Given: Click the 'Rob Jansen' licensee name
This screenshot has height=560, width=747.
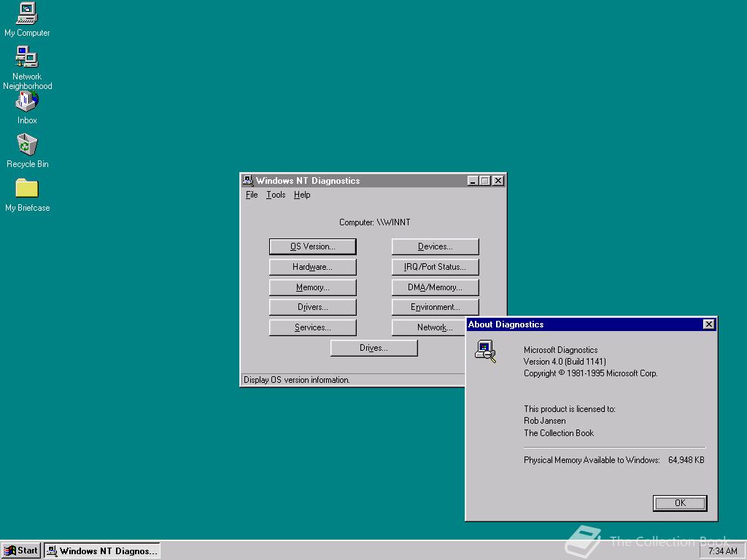Looking at the screenshot, I should (x=544, y=421).
